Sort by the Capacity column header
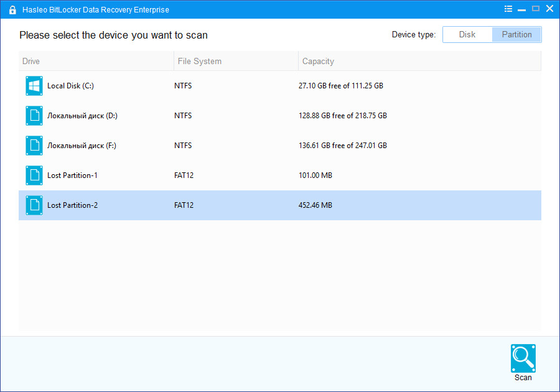 (419, 61)
